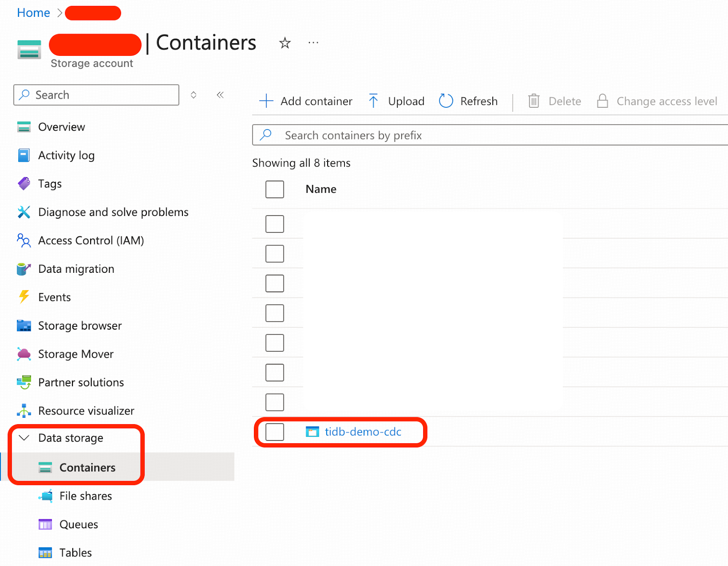Click the Delete trash can icon
Image resolution: width=728 pixels, height=566 pixels.
(534, 101)
